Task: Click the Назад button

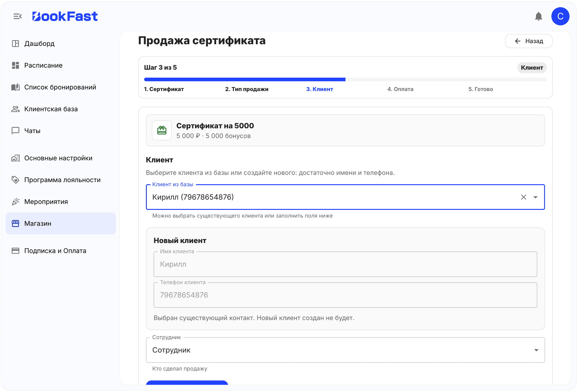Action: 529,41
